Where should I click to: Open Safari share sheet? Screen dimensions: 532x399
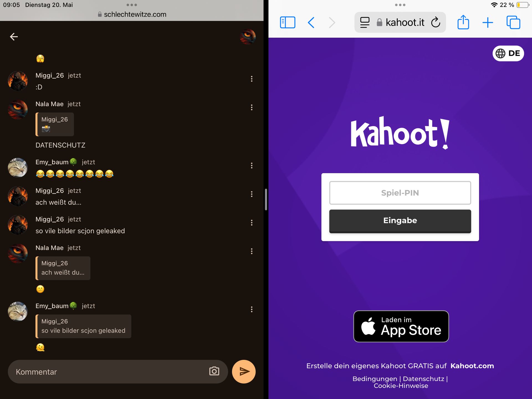point(463,22)
